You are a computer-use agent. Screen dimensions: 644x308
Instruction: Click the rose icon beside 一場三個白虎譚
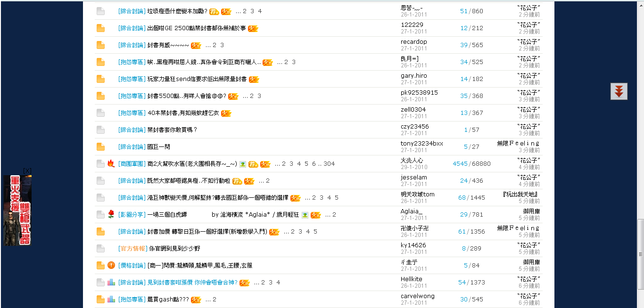click(x=111, y=214)
